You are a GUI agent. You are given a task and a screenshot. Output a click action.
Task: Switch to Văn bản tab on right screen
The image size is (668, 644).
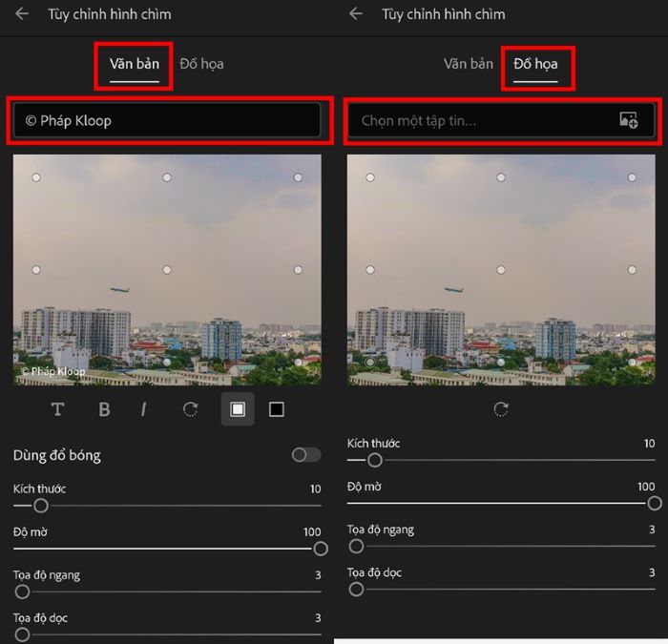[x=469, y=64]
